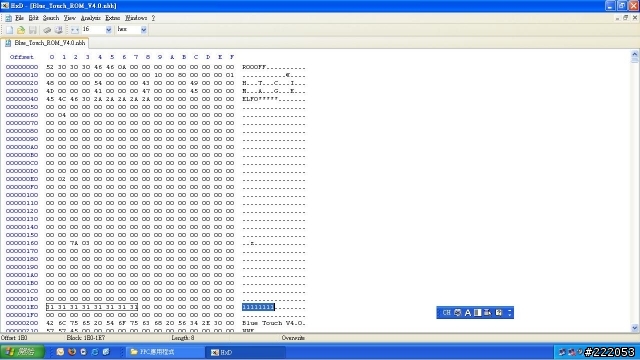Click the first byte 52 at offset 00000000
This screenshot has height=360, width=640.
pyautogui.click(x=50, y=67)
